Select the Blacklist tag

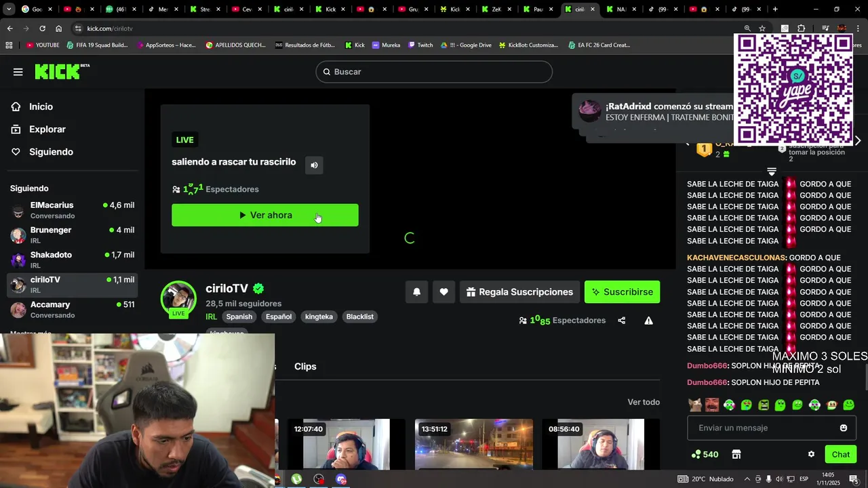[x=360, y=317]
